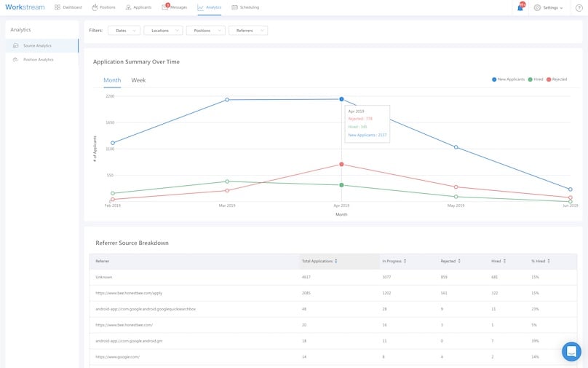Click the Workstream logo link
588x368 pixels.
[25, 7]
